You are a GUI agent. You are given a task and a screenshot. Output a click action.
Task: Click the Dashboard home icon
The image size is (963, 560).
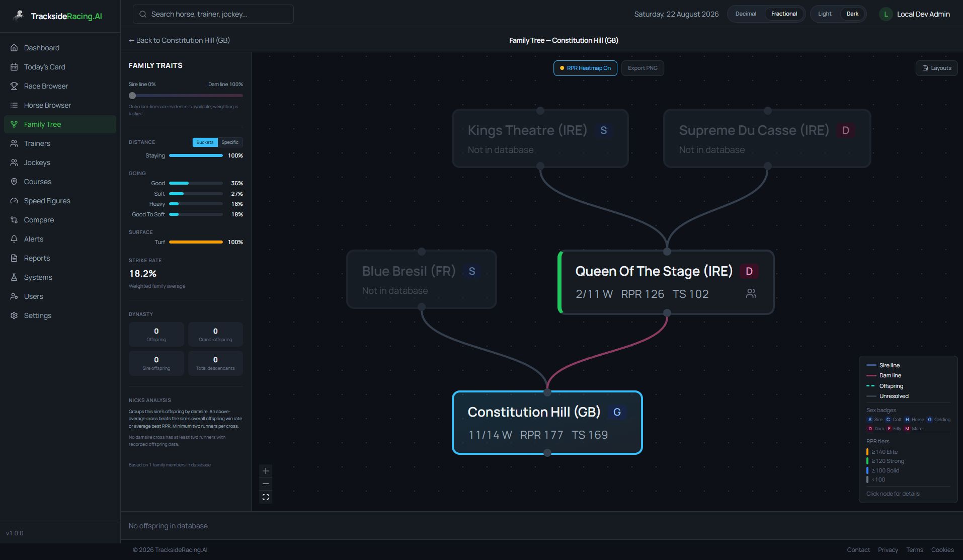coord(14,48)
